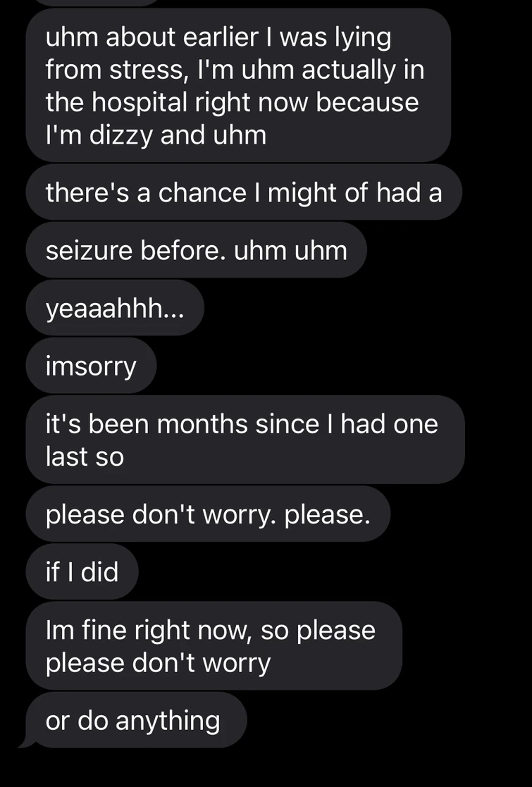Tap the "seizure before. uhm uhm" message

tap(196, 250)
